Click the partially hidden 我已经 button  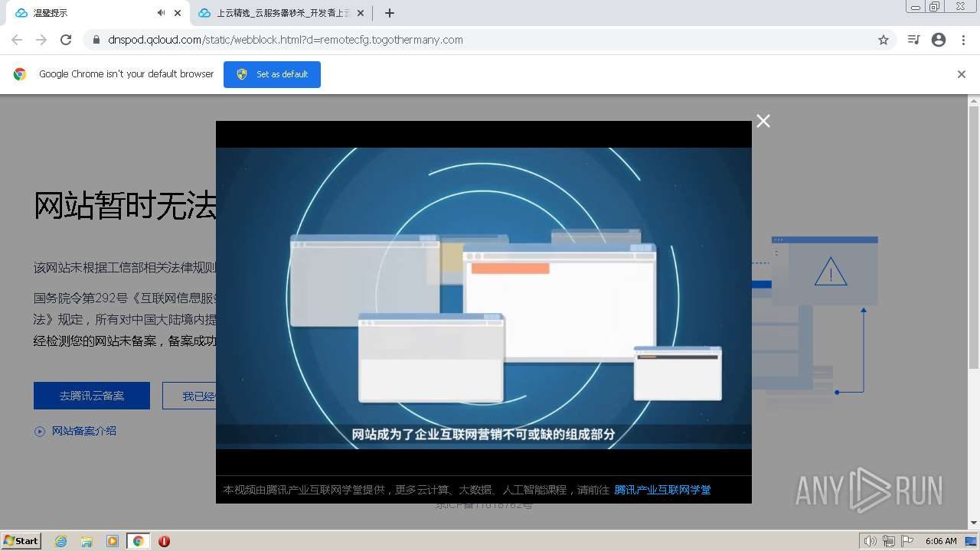[189, 396]
